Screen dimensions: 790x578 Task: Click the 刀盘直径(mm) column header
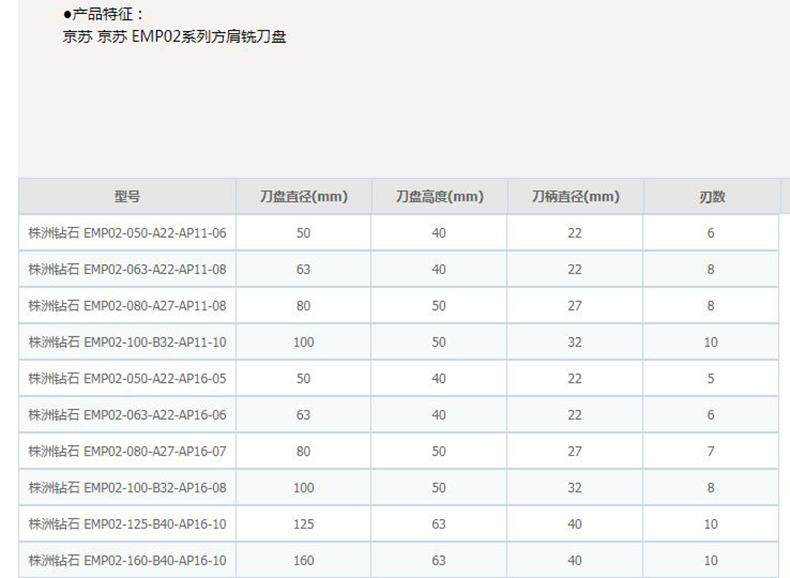[304, 196]
